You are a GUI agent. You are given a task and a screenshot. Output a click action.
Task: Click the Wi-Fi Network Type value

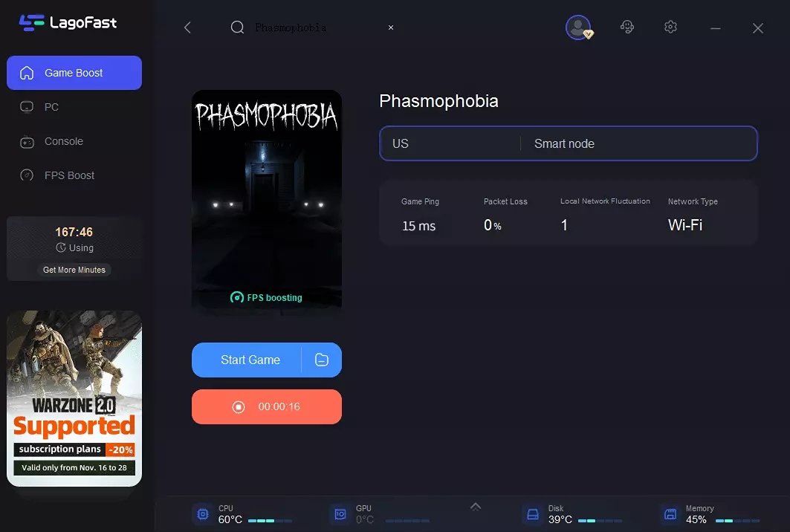(x=685, y=224)
